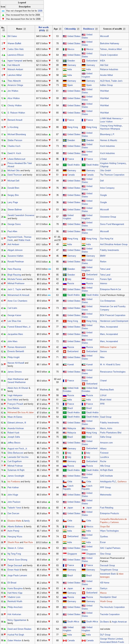Screen dimensions: 129x644
Task: Open the Warren Buffett name link
Action: tap(14, 43)
